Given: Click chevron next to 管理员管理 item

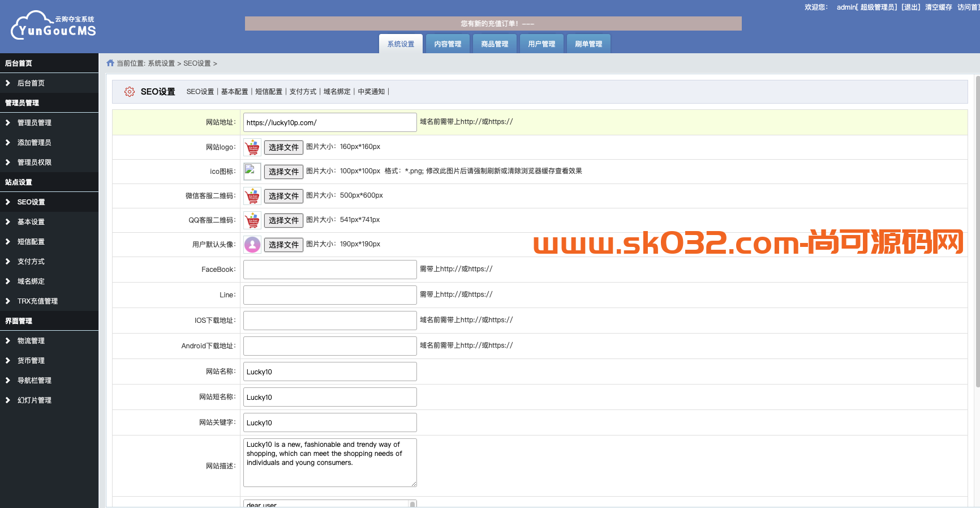Looking at the screenshot, I should click(x=7, y=122).
